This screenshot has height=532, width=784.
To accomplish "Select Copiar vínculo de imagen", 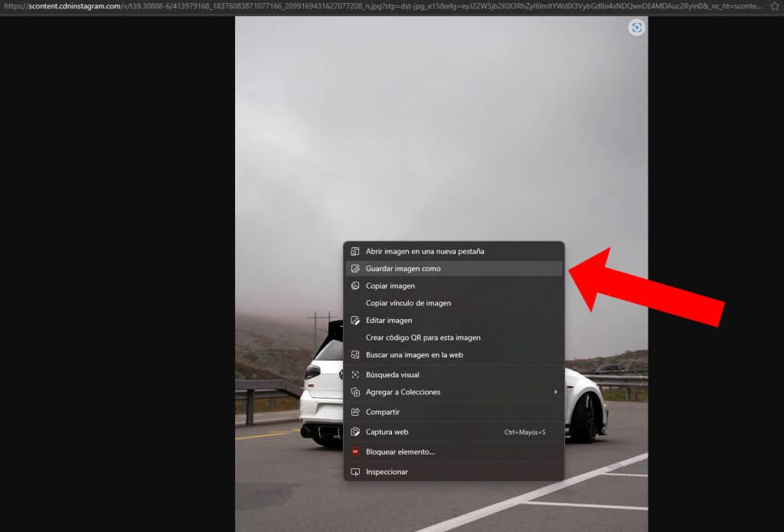I will pyautogui.click(x=454, y=303).
